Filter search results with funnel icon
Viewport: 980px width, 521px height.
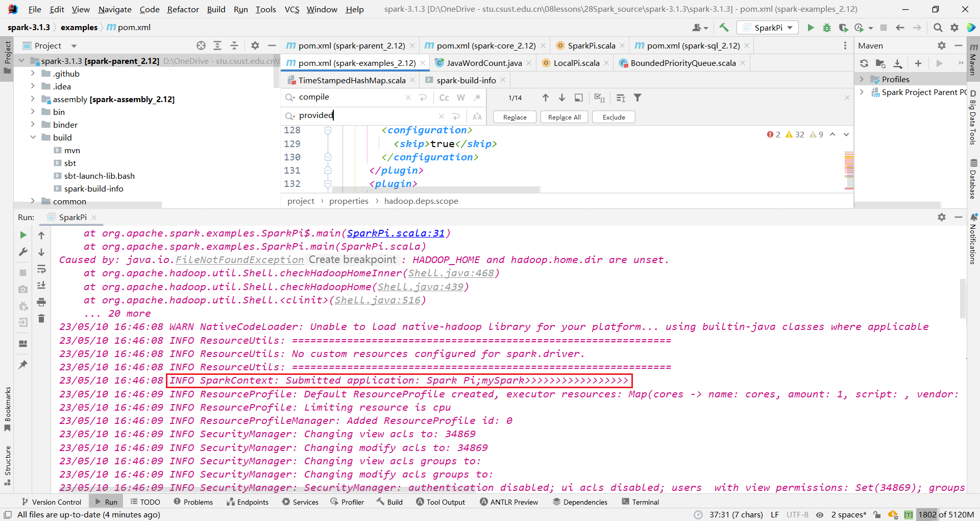pos(638,98)
